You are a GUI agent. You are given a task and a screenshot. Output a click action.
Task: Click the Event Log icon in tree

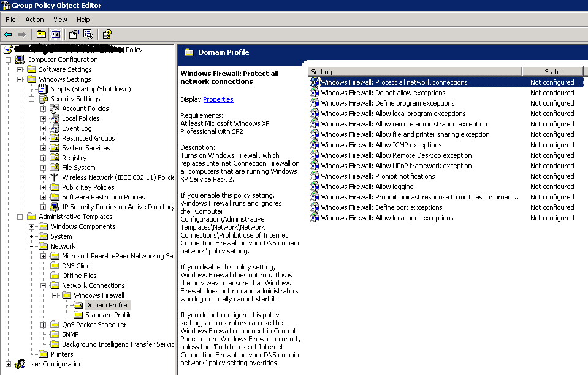(55, 128)
